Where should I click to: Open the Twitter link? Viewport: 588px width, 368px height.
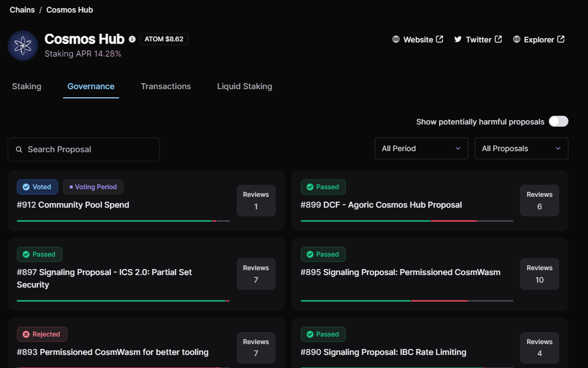[478, 39]
